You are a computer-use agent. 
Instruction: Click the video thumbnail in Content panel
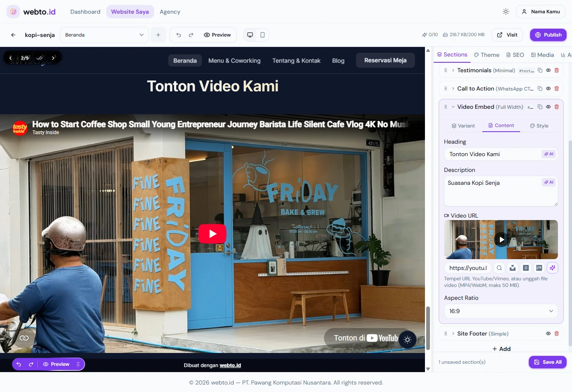pos(501,240)
